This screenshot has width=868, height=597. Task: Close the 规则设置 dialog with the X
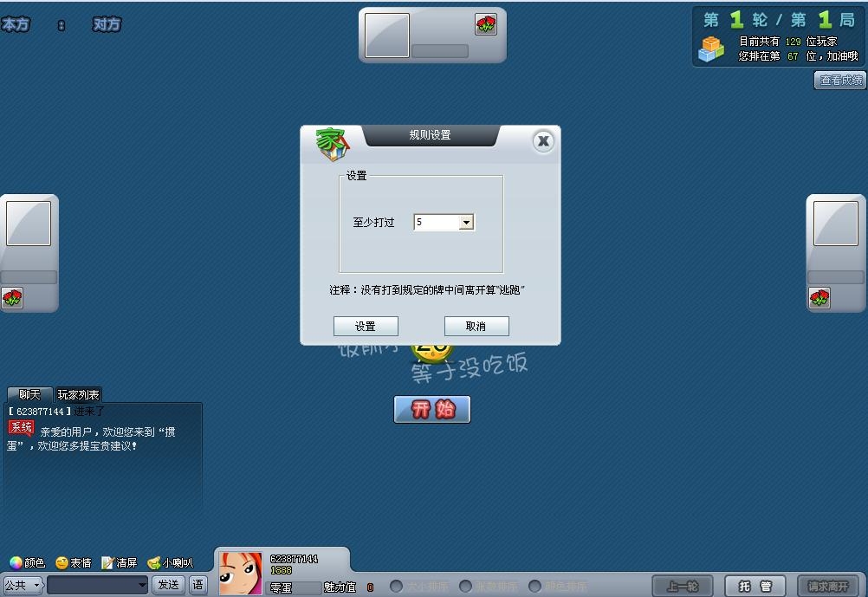(543, 141)
